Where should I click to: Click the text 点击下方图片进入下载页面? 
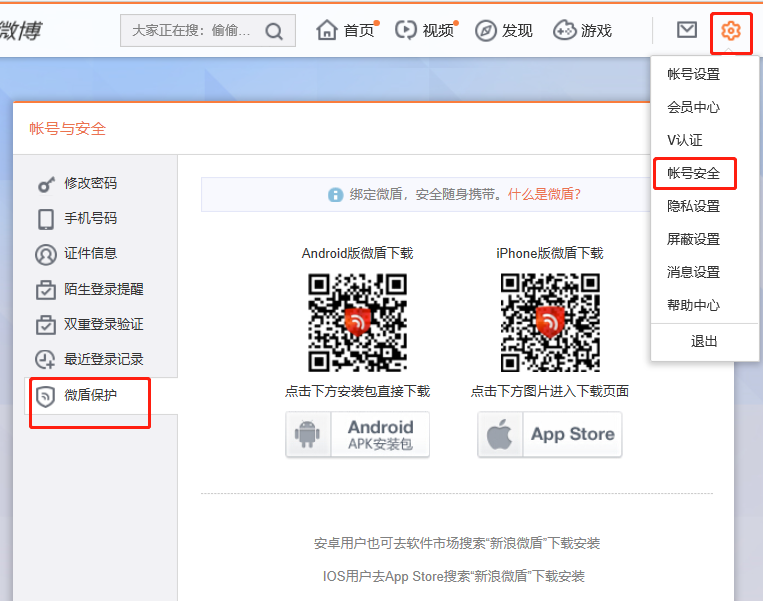[550, 391]
